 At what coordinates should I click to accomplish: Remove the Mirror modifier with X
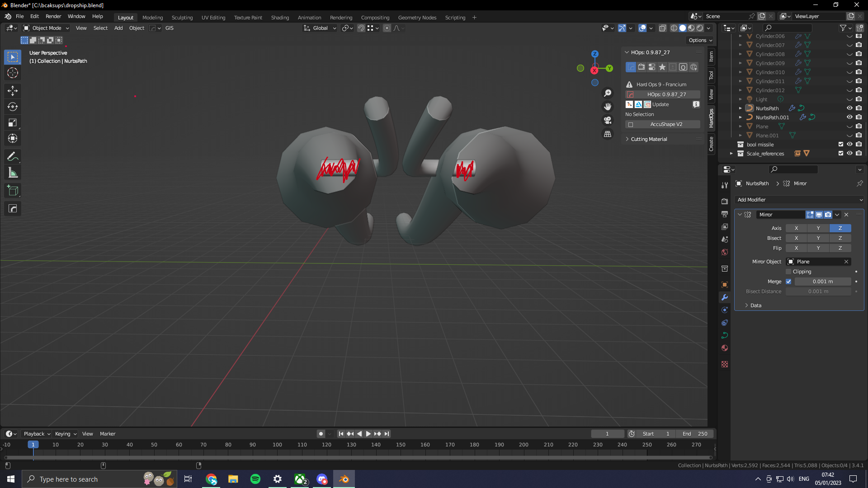click(846, 215)
